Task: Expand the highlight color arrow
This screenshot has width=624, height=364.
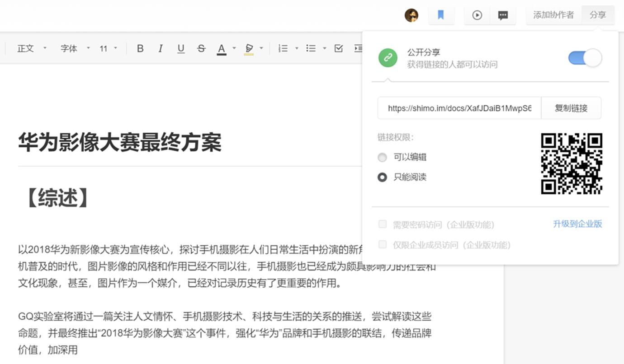Action: pyautogui.click(x=261, y=48)
